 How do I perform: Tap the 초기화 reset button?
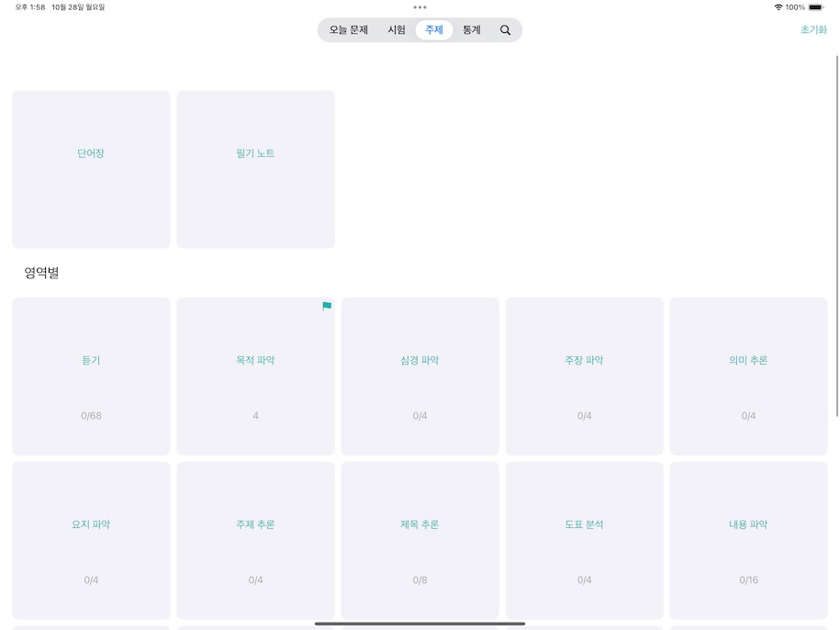[813, 30]
